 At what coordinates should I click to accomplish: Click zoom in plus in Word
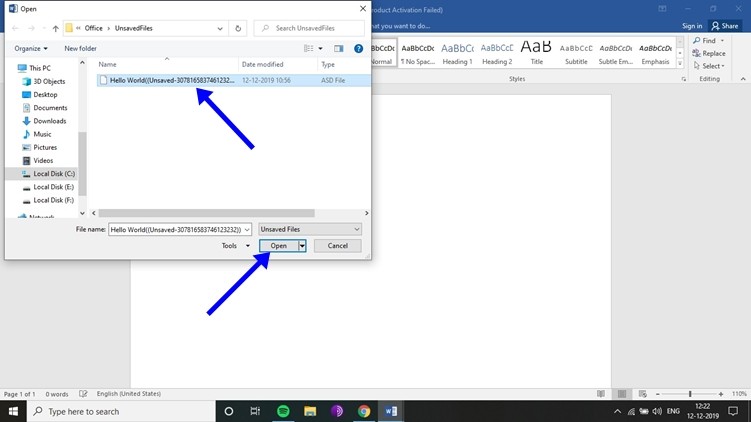[x=721, y=394]
